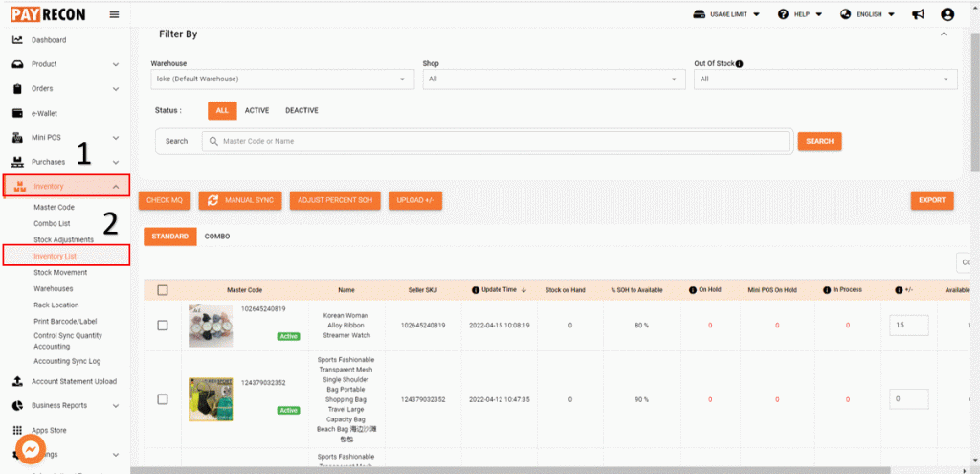The width and height of the screenshot is (980, 474).
Task: Click the Purchases icon
Action: [18, 161]
